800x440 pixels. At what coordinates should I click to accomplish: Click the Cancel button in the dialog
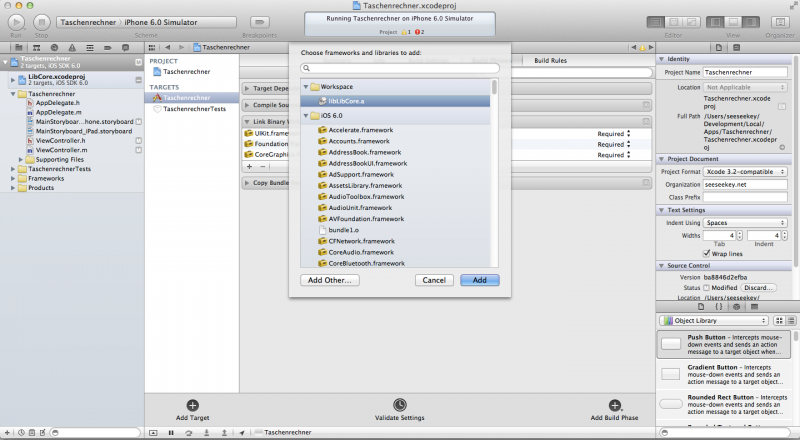pyautogui.click(x=434, y=280)
